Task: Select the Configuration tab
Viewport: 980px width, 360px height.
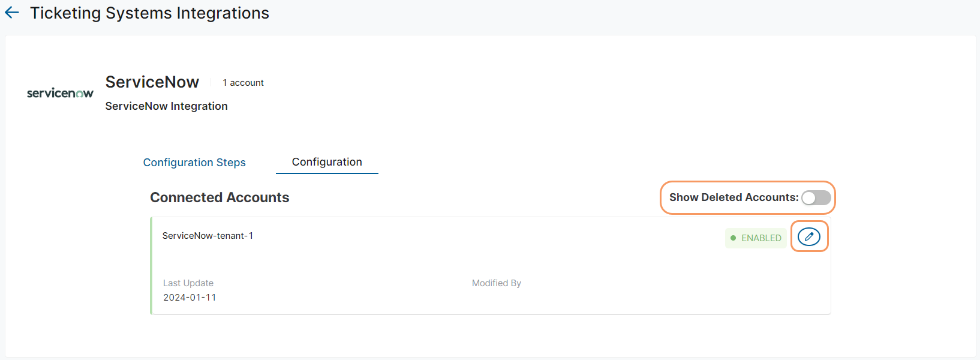Action: click(x=327, y=162)
